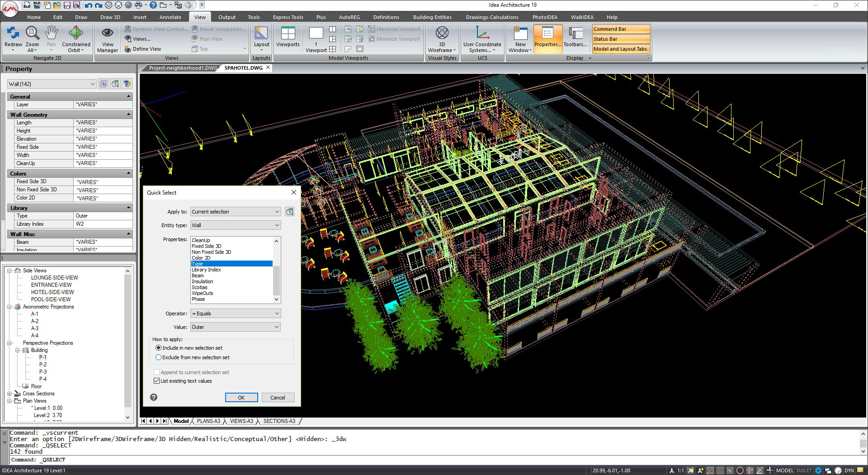Collapse the Colors property section

(128, 173)
